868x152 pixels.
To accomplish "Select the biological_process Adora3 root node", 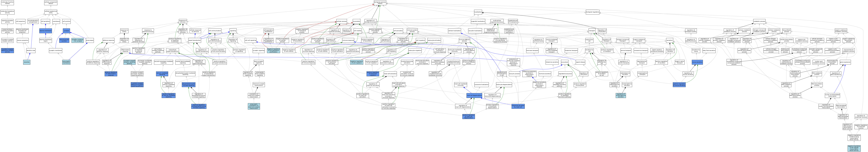I will coord(380,3).
